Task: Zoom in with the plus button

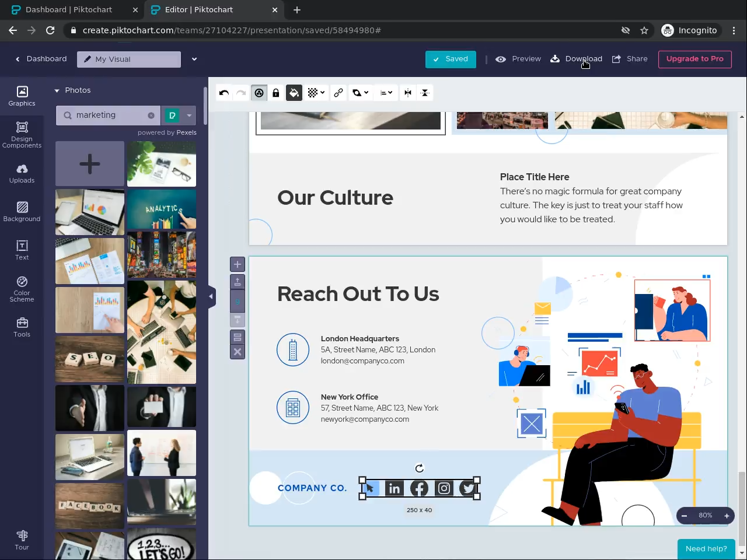Action: pos(727,516)
